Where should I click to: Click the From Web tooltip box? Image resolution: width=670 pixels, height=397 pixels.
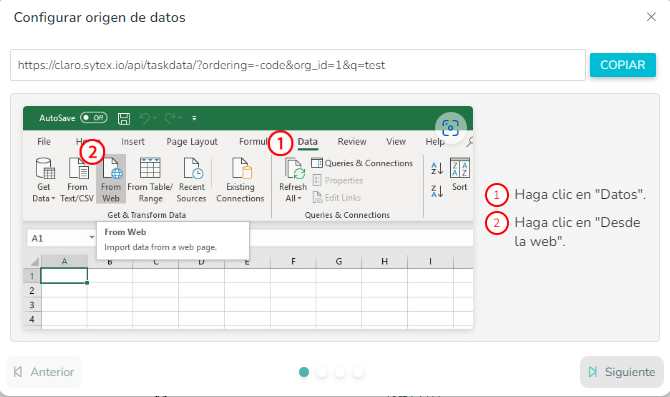point(173,240)
